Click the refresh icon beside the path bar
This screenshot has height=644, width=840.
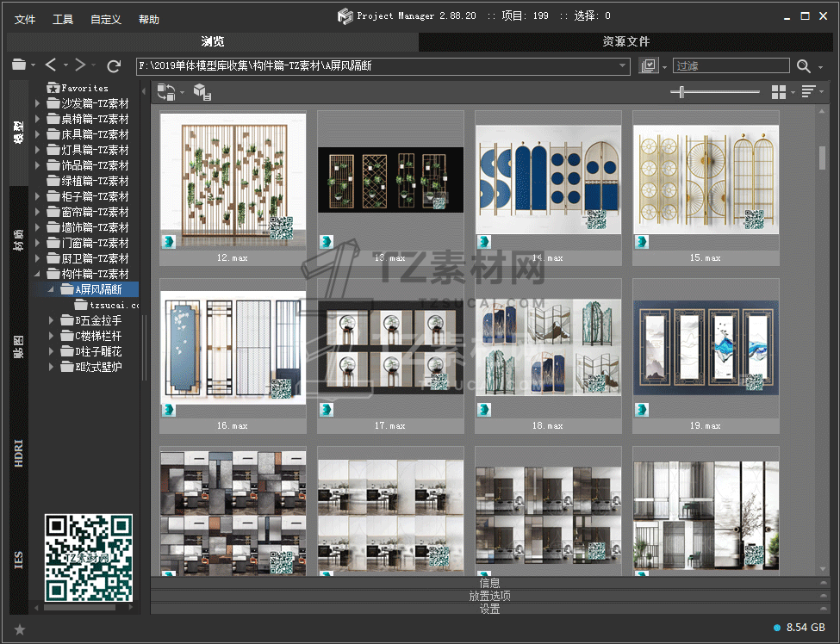click(x=114, y=65)
